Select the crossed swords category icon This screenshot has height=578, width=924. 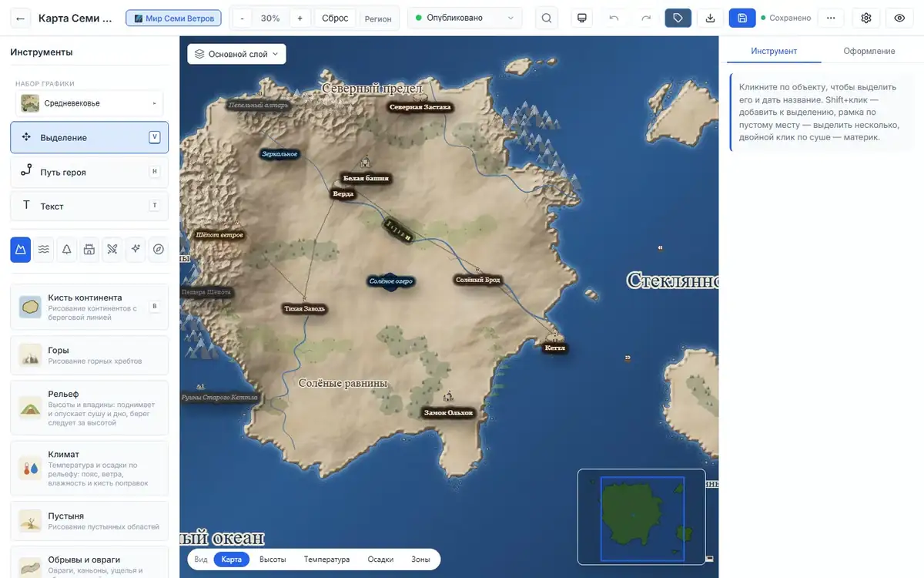click(x=112, y=249)
